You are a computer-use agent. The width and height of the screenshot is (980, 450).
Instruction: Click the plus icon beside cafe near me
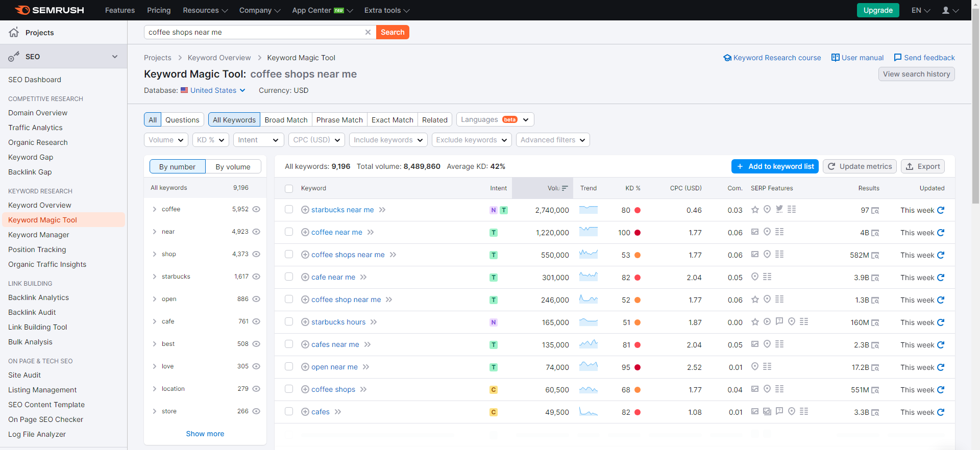(305, 277)
